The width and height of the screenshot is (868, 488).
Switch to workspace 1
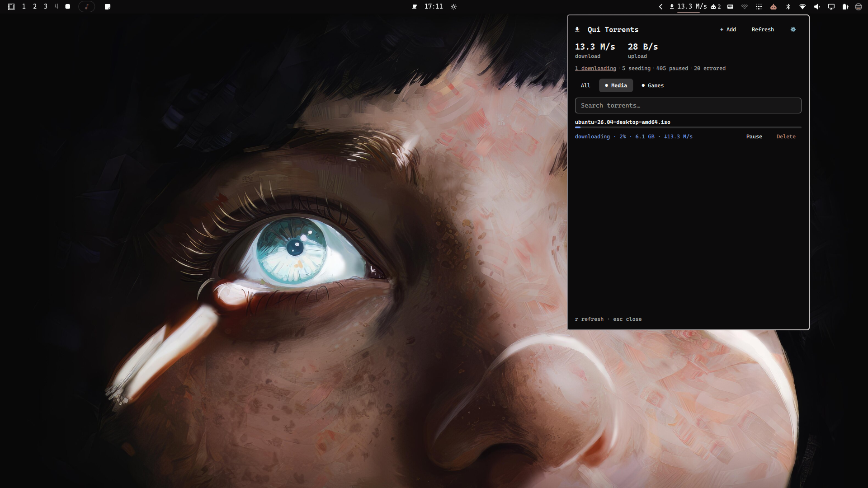(24, 6)
